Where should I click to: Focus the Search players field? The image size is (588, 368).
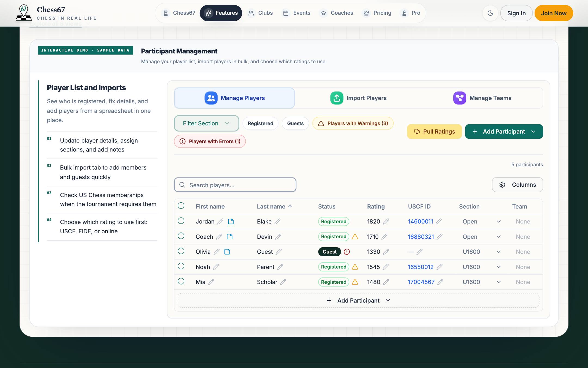point(235,185)
